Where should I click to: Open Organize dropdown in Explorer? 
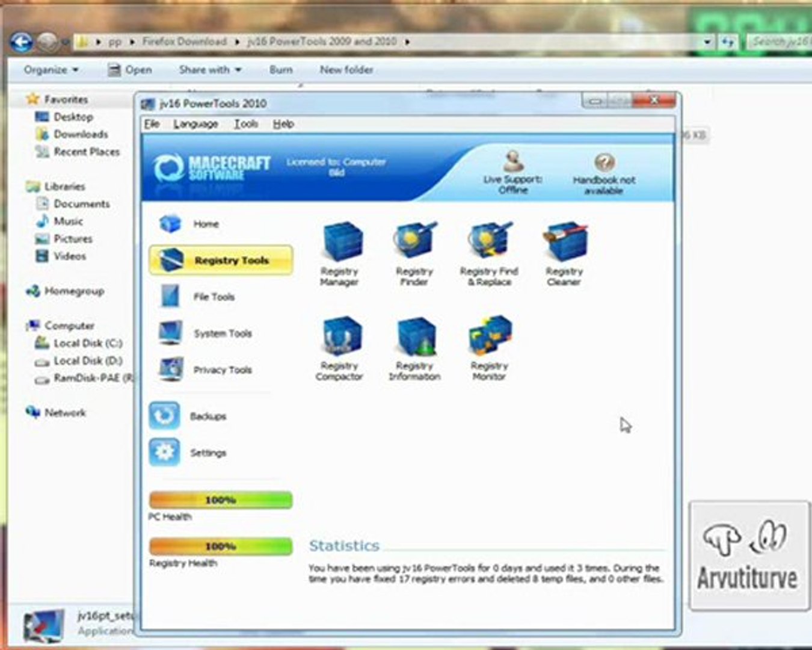[51, 70]
